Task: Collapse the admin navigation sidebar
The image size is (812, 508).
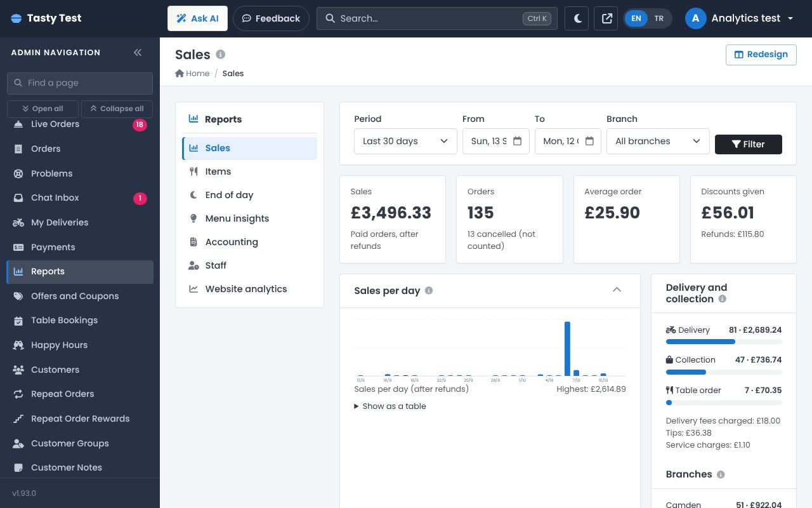Action: [138, 53]
